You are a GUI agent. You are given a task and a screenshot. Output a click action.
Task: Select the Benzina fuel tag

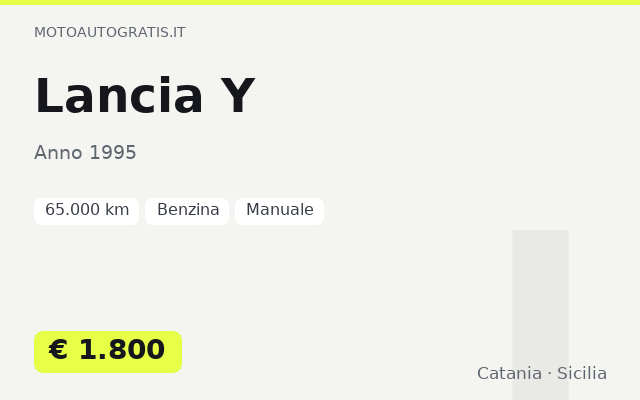(187, 211)
